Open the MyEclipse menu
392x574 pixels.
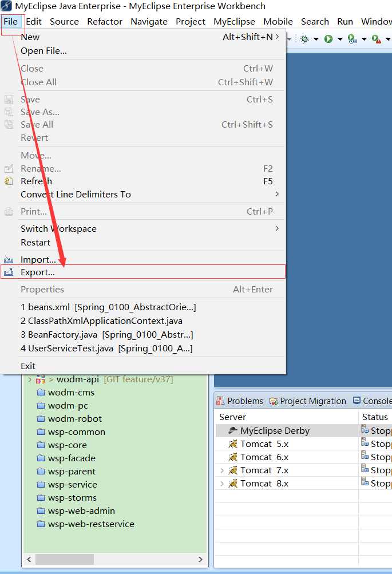coord(234,22)
